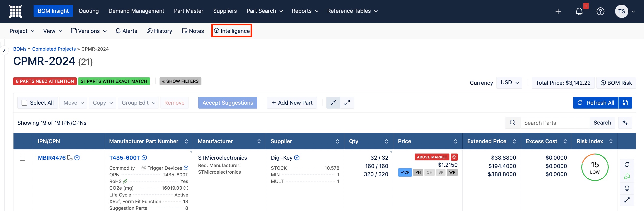Click green support headset icon in row actions
The image size is (644, 211).
[627, 176]
